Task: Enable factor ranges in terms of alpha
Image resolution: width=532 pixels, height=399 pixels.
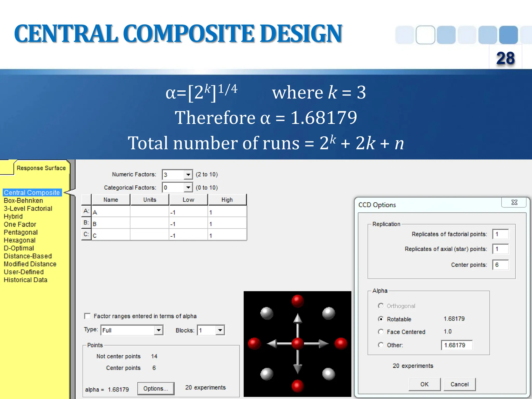Action: point(88,316)
